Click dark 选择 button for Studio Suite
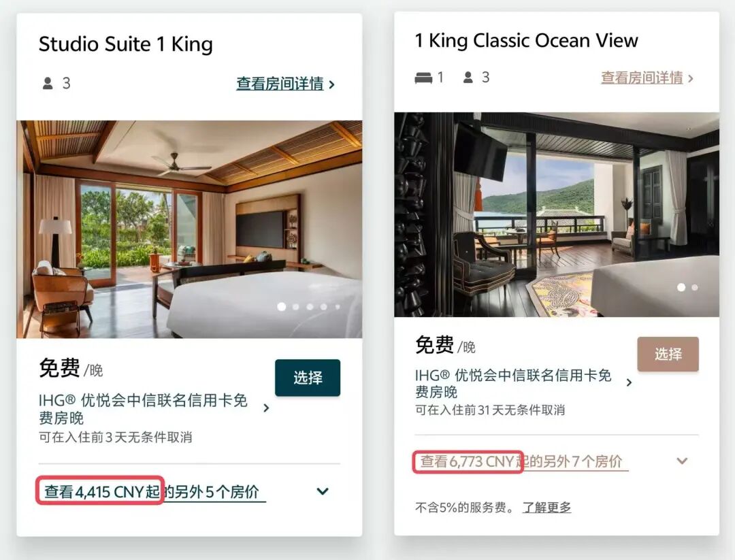Screen dimensions: 735x560 pyautogui.click(x=308, y=378)
